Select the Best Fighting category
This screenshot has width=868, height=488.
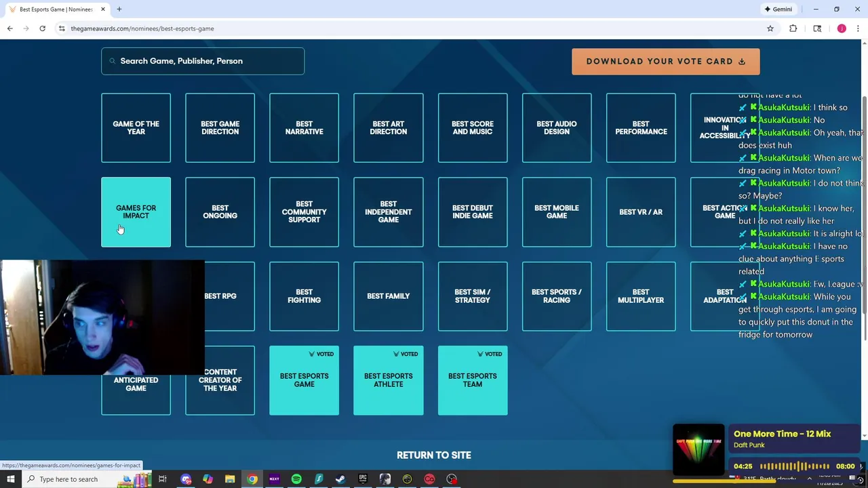pyautogui.click(x=304, y=296)
